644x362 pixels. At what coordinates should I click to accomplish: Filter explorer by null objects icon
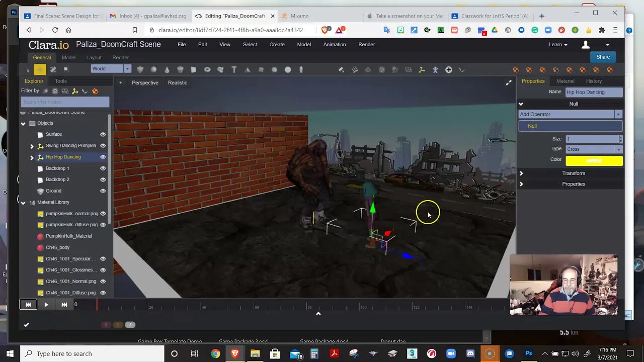click(75, 91)
